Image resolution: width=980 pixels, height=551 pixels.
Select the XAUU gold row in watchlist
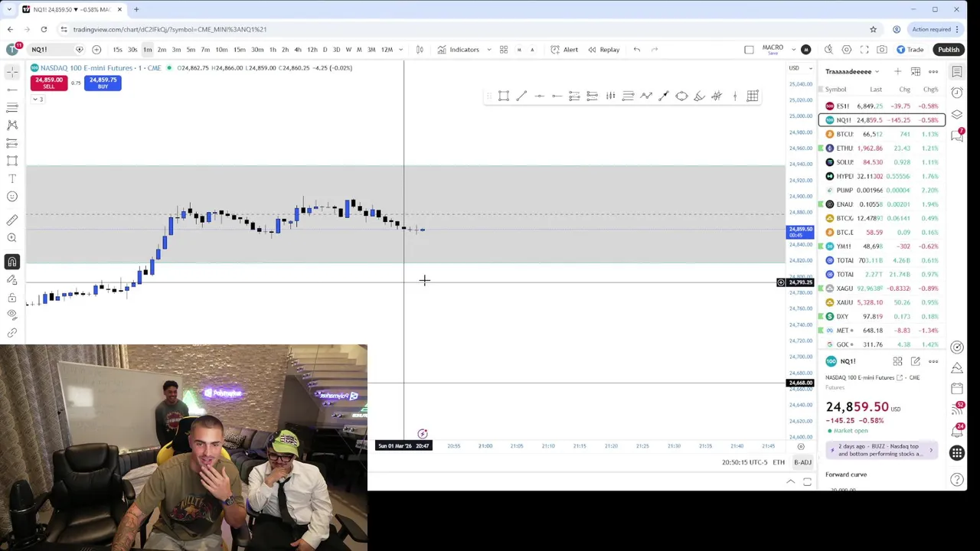click(x=882, y=302)
